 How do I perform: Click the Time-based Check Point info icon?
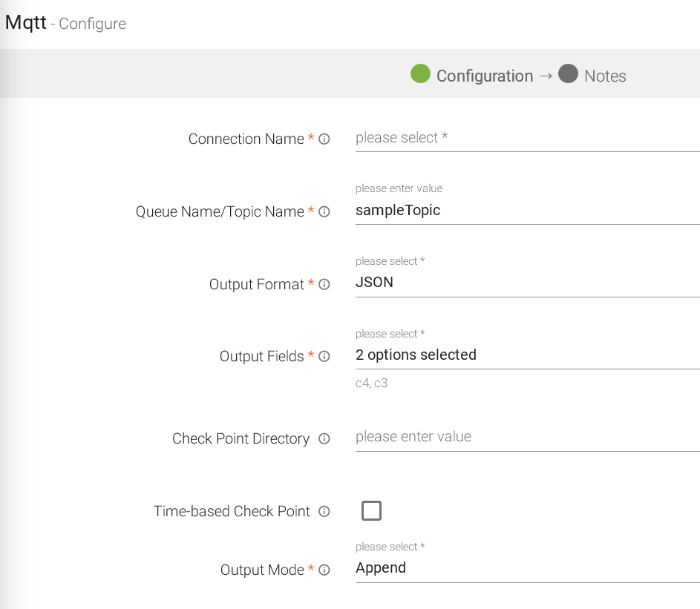pos(324,512)
